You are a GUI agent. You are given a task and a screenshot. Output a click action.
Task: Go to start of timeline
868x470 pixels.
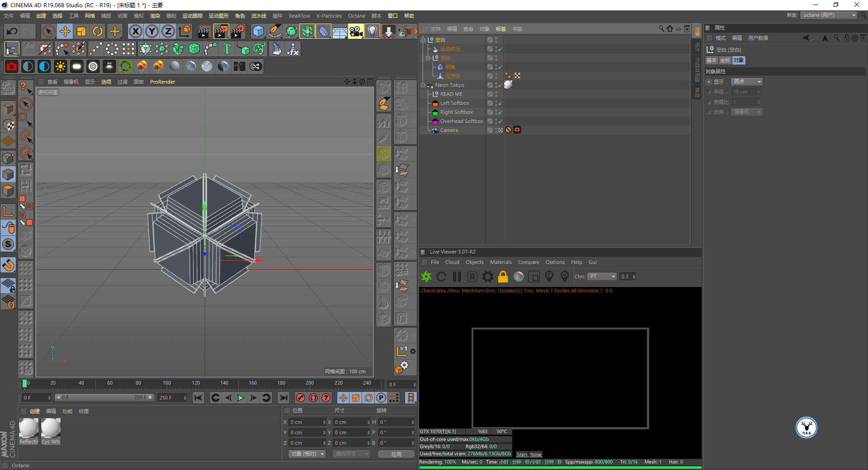click(198, 398)
